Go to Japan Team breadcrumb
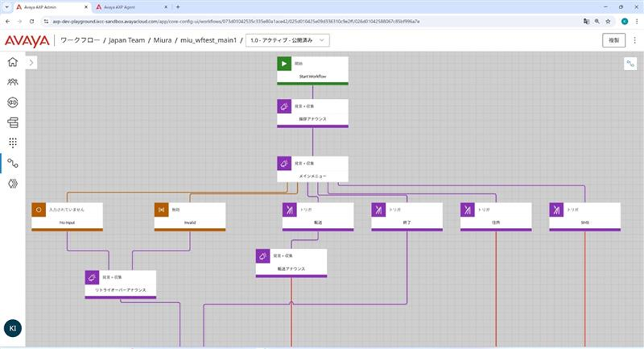 pyautogui.click(x=127, y=40)
